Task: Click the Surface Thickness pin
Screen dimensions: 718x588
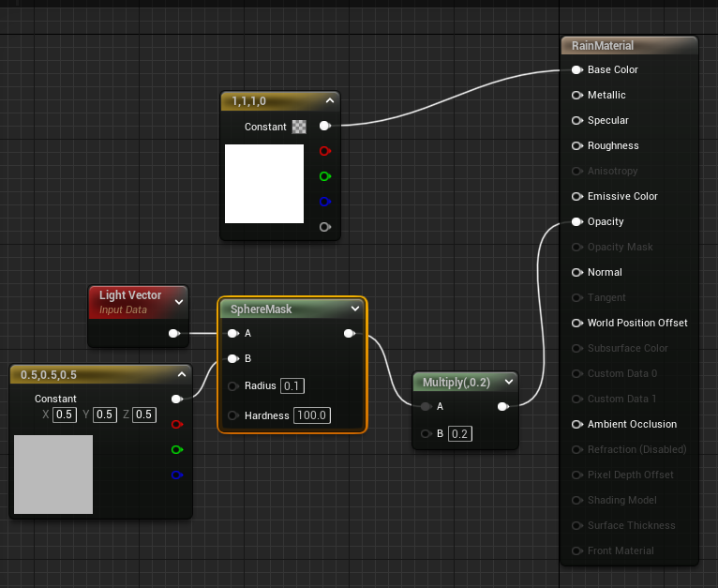Action: (577, 526)
